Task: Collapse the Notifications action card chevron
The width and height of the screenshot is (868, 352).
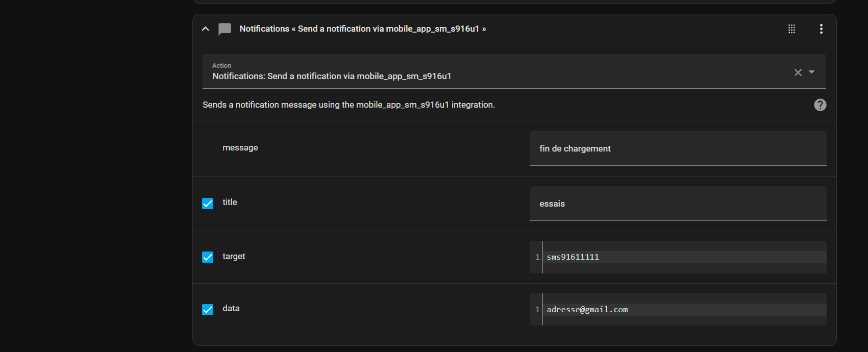Action: coord(206,29)
